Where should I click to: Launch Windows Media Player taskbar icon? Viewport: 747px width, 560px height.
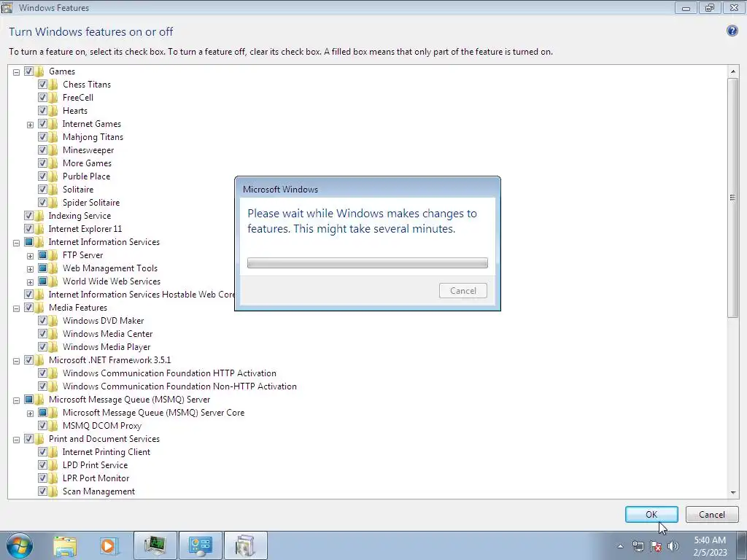click(108, 545)
